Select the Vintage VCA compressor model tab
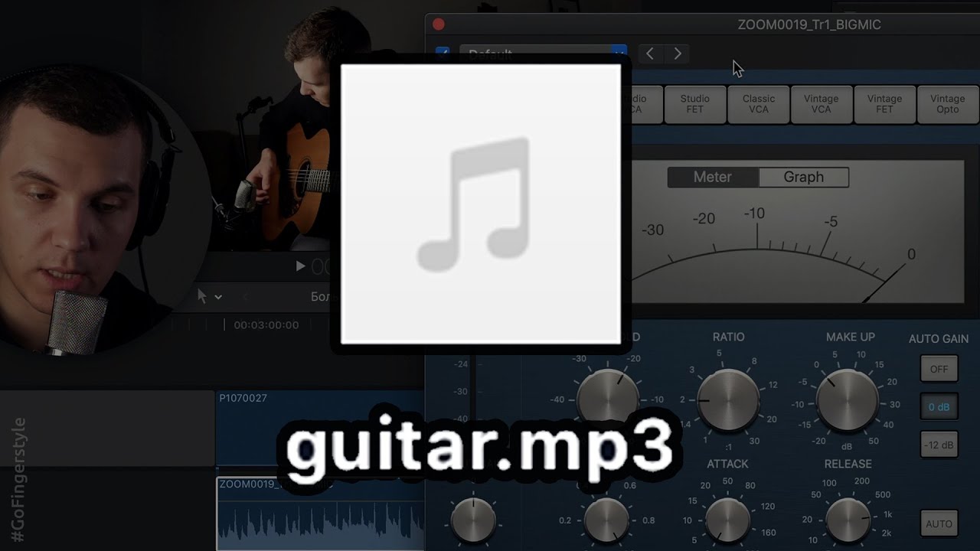Viewport: 980px width, 551px height. (821, 104)
